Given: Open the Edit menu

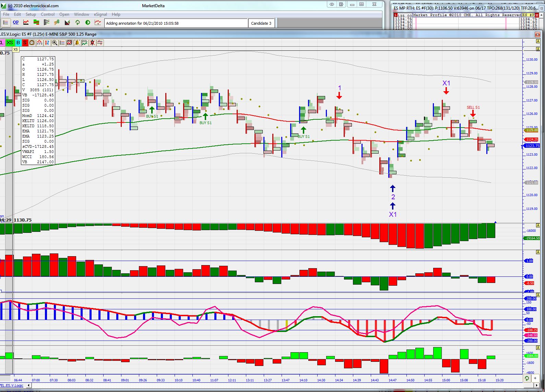Looking at the screenshot, I should pyautogui.click(x=17, y=14).
